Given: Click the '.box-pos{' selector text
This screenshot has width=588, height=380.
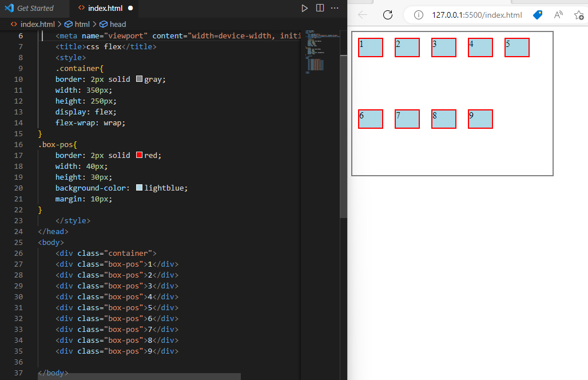Looking at the screenshot, I should pyautogui.click(x=57, y=144).
